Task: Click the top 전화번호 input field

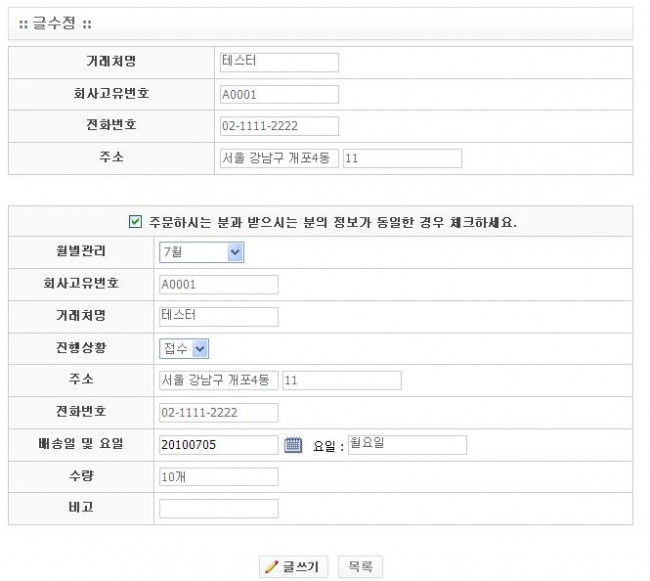Action: coord(279,127)
